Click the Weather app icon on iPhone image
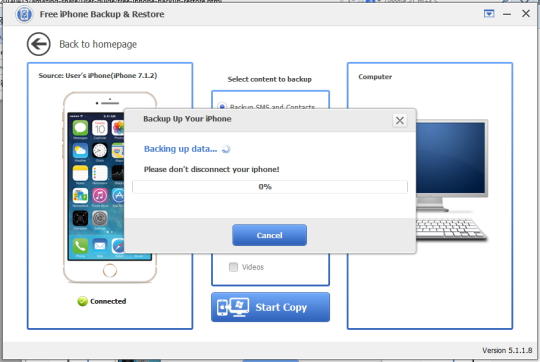Viewport: 540px width, 362px height. [x=80, y=151]
